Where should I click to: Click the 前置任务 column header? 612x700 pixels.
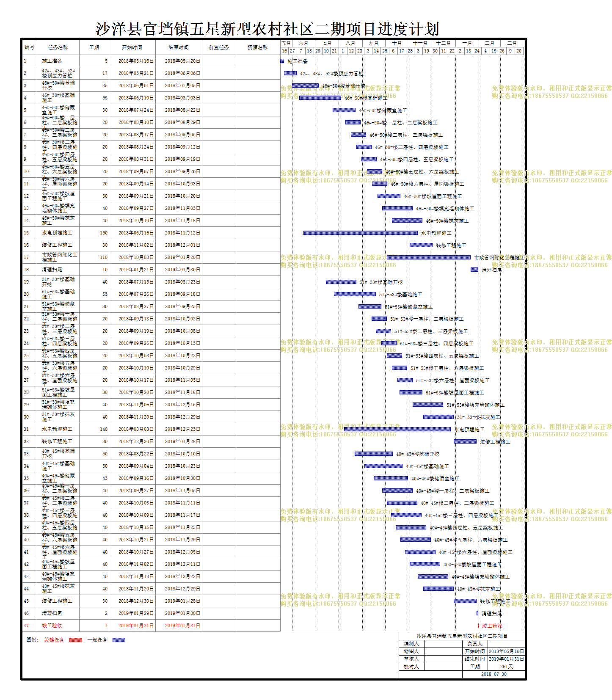pyautogui.click(x=219, y=47)
